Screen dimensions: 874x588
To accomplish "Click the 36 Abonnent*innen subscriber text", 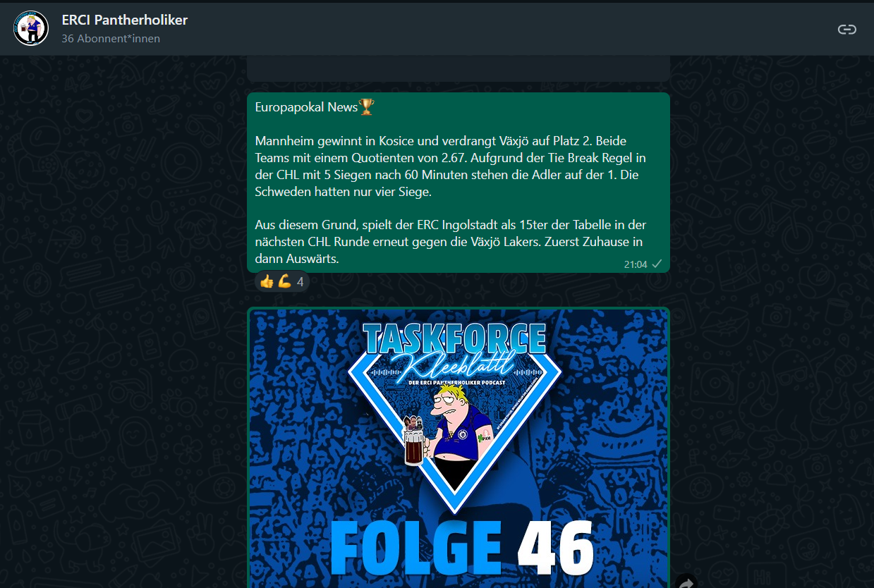I will (111, 39).
